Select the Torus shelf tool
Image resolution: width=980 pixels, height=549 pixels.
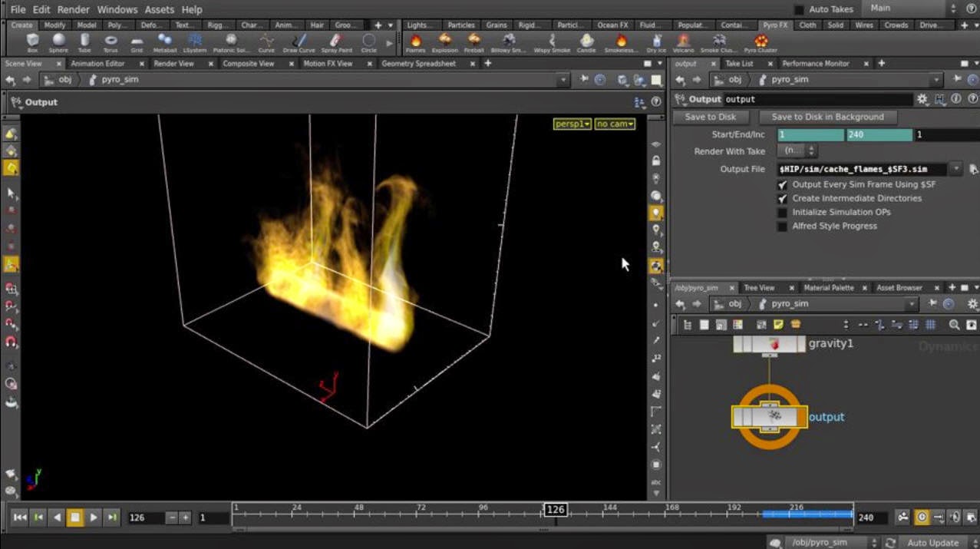pyautogui.click(x=111, y=42)
